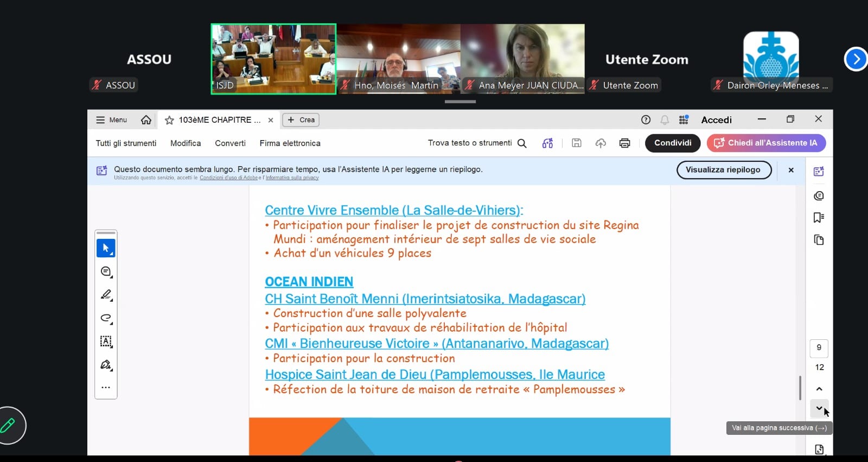Click the cloud upload icon
Viewport: 868px width, 462px height.
(601, 143)
